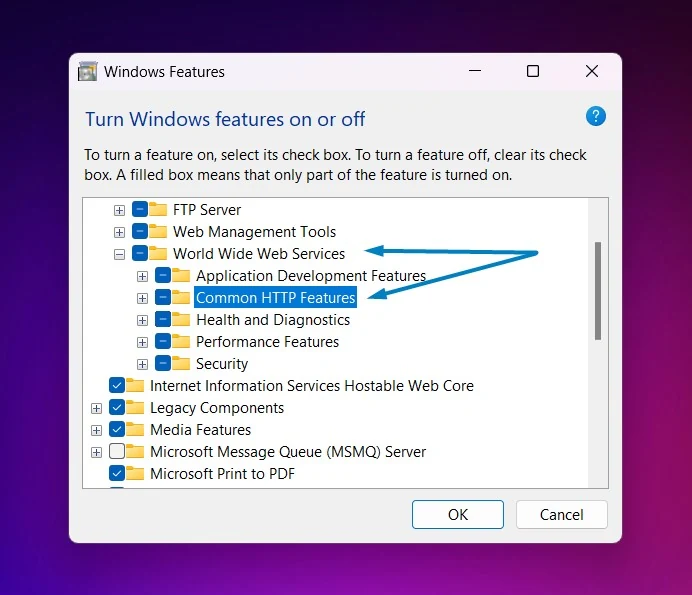The height and width of the screenshot is (595, 692).
Task: Select the FTP Server label
Action: [x=207, y=210]
